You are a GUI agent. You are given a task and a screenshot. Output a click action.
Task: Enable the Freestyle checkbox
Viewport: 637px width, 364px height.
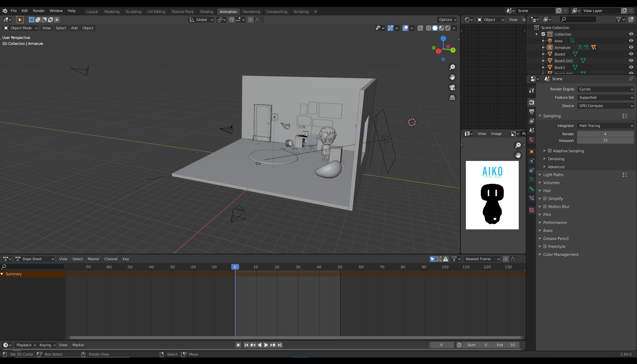click(x=545, y=247)
